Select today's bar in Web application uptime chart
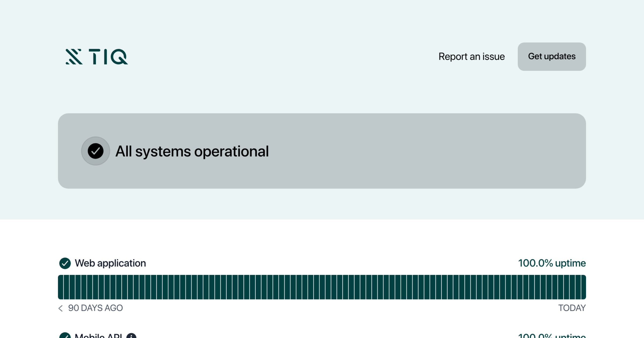This screenshot has height=338, width=644. click(x=583, y=287)
